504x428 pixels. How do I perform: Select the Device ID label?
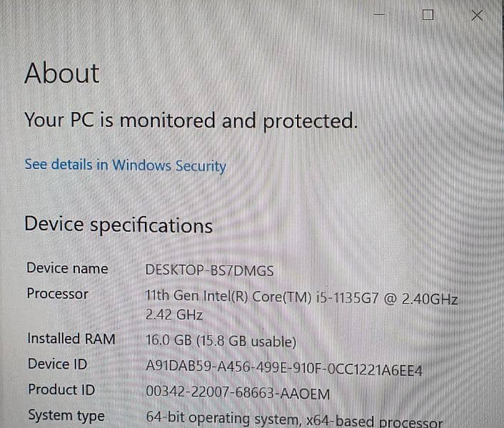57,365
